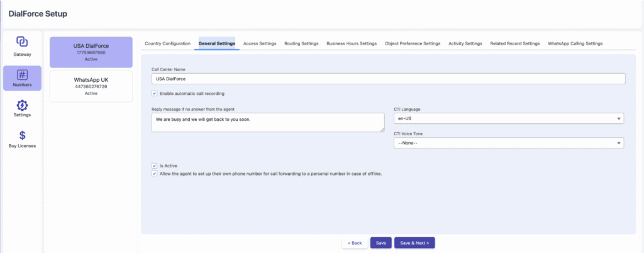Click the Save & Next button
The height and width of the screenshot is (253, 644).
click(x=415, y=243)
